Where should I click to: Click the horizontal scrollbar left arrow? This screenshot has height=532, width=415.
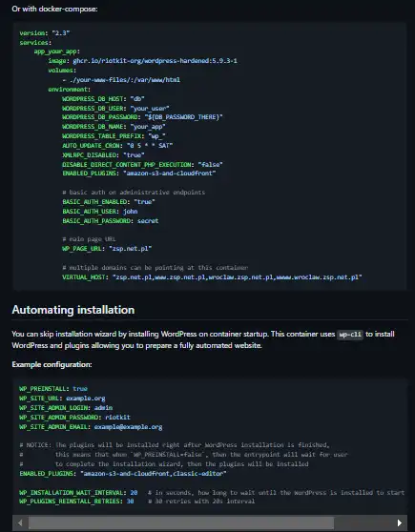tap(20, 522)
